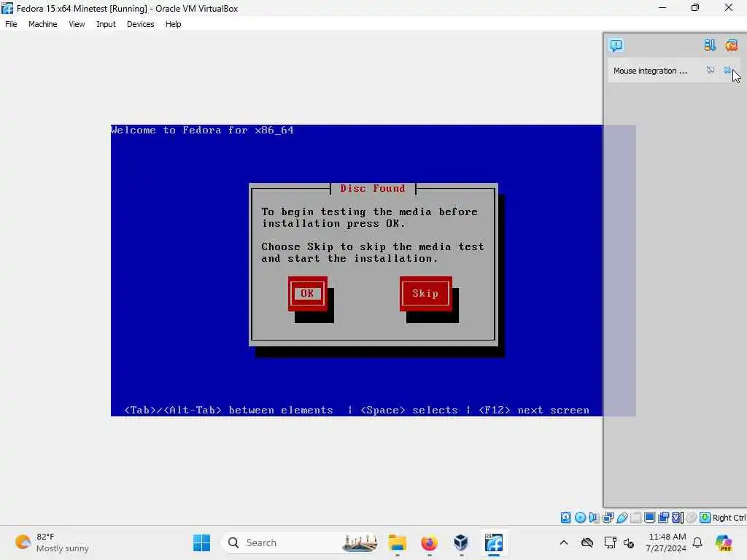Click the Mouse integration 'do not show again' icon
This screenshot has width=747, height=560.
711,71
